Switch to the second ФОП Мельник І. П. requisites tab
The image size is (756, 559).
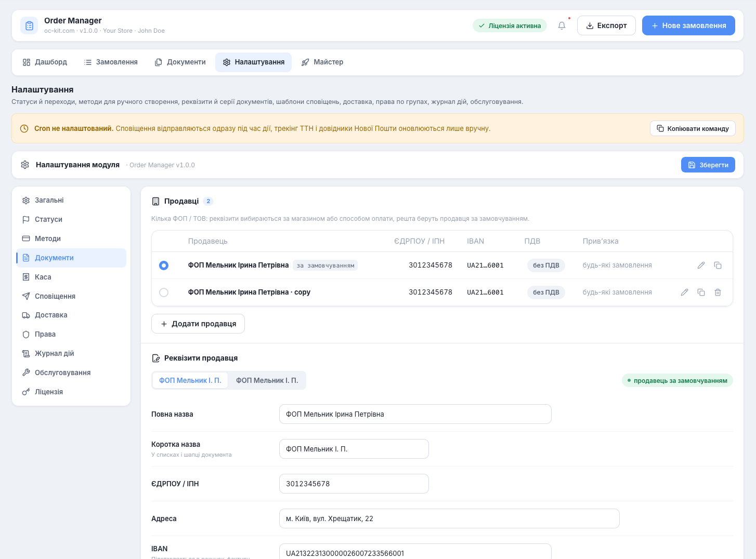click(x=267, y=380)
